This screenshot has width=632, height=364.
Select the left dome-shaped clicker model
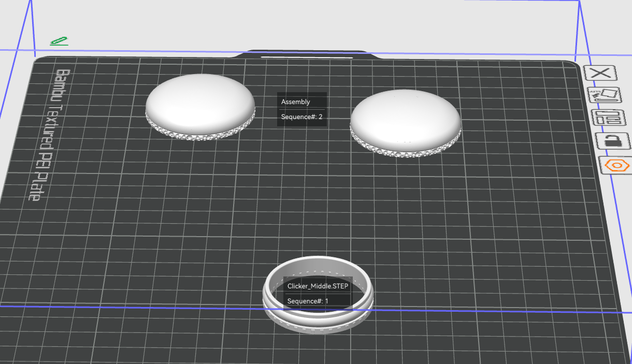coord(200,107)
